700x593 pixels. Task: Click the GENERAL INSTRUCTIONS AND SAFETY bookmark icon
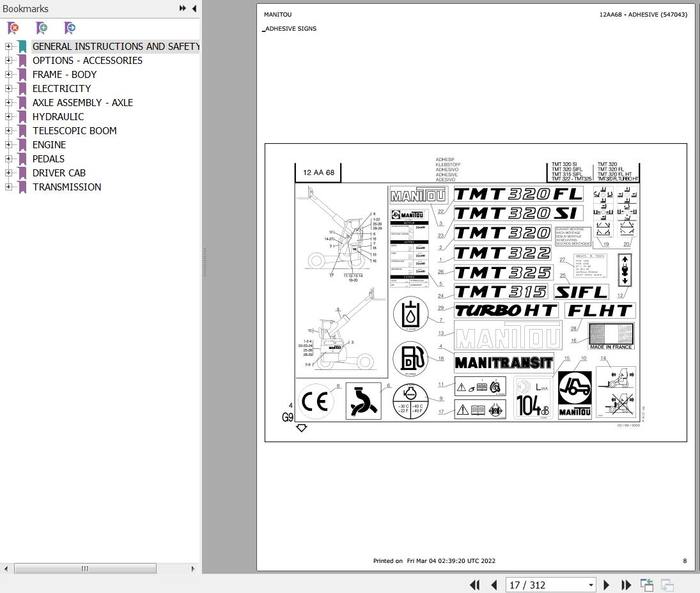pyautogui.click(x=22, y=47)
